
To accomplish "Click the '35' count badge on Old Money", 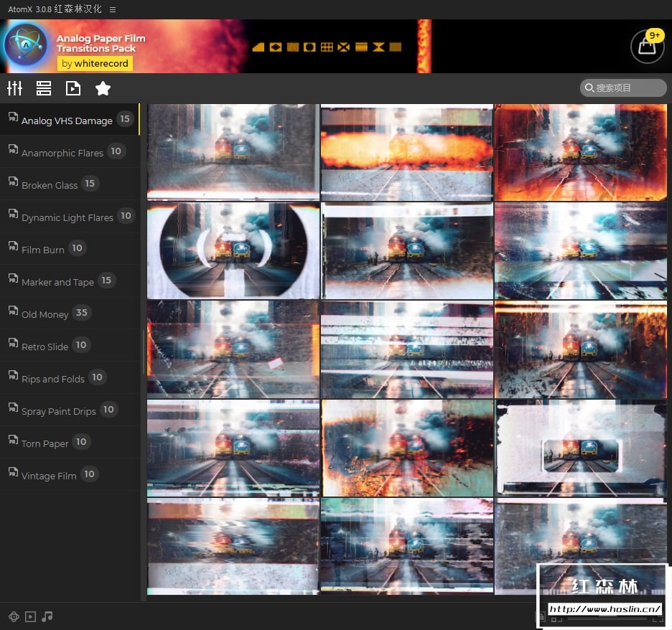I will pos(81,312).
